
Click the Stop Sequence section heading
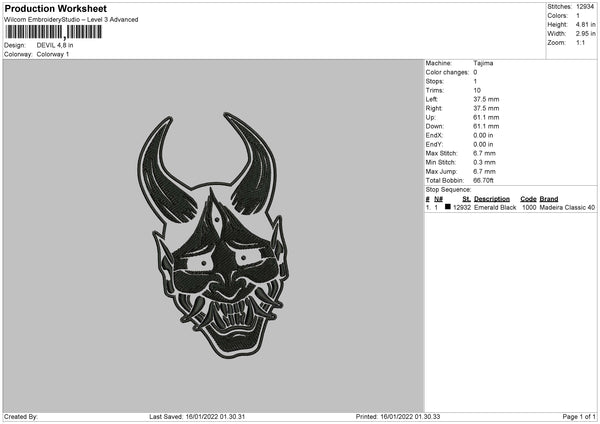[448, 189]
